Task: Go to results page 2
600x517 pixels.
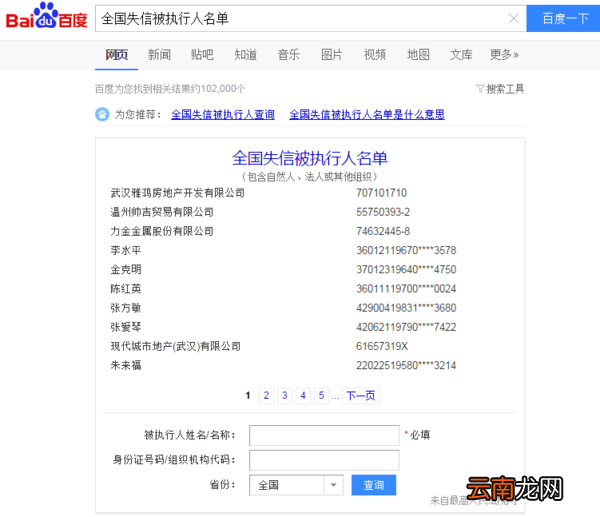Action: [x=266, y=395]
